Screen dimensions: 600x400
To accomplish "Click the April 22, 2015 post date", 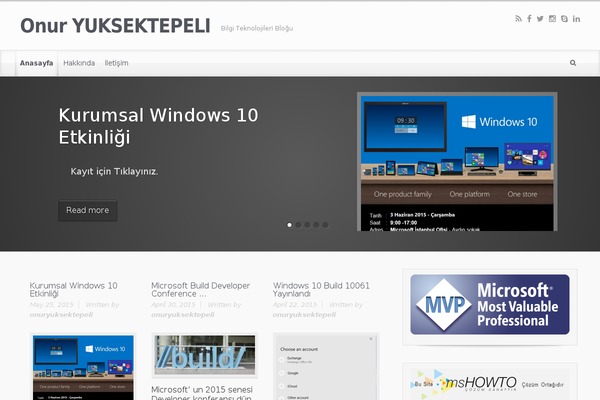I will [295, 305].
